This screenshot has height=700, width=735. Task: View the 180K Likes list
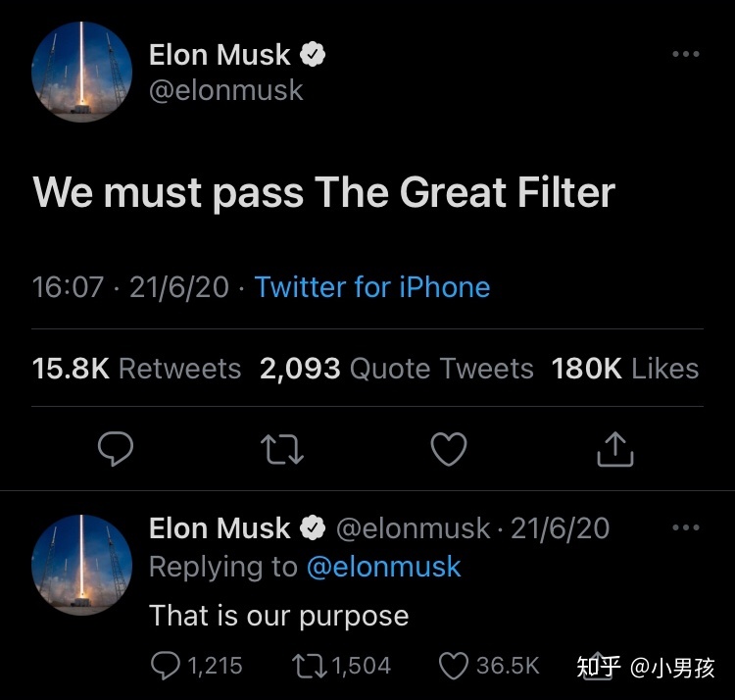[x=624, y=369]
